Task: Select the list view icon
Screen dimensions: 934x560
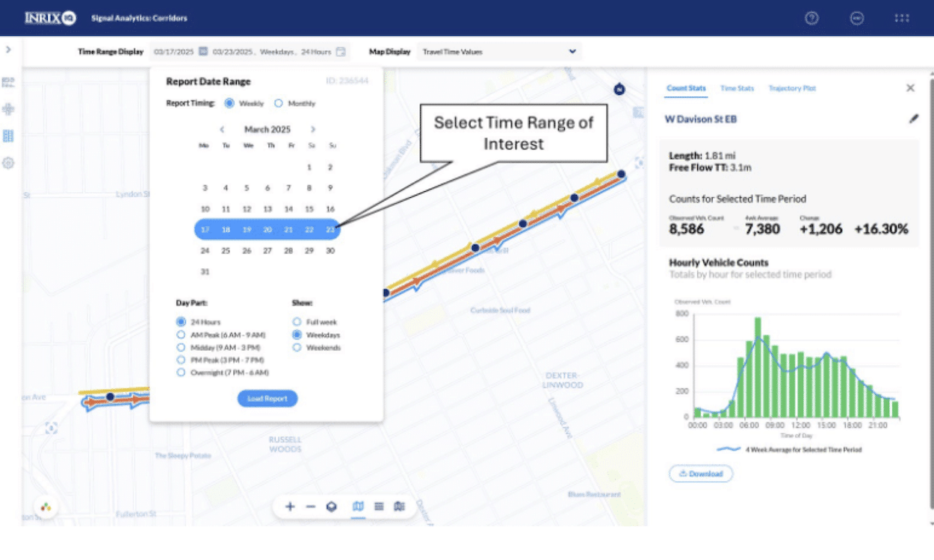Action: click(x=379, y=507)
